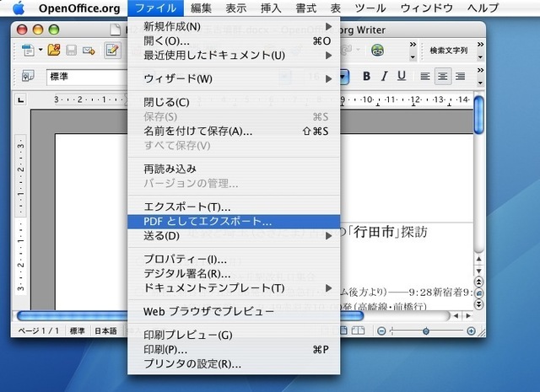Click the New document toolbar icon
Viewport: 540px width, 392px height.
[28, 51]
